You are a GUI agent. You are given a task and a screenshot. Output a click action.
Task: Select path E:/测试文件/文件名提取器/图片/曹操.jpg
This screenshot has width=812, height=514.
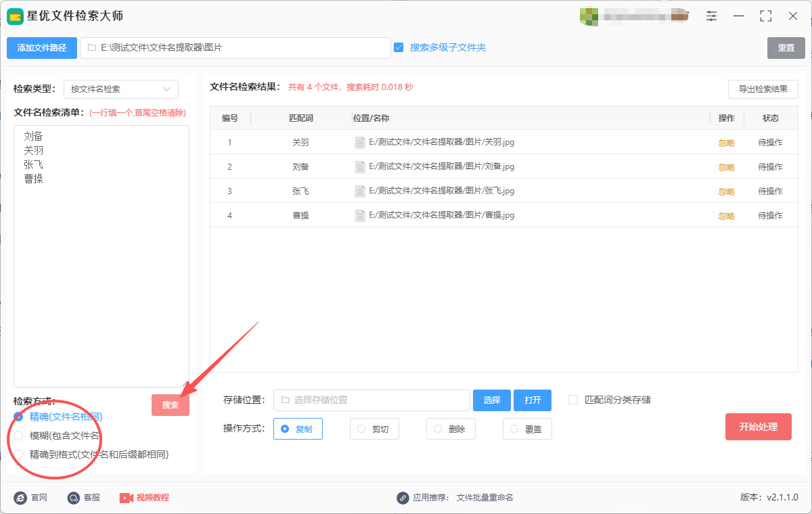pos(442,216)
